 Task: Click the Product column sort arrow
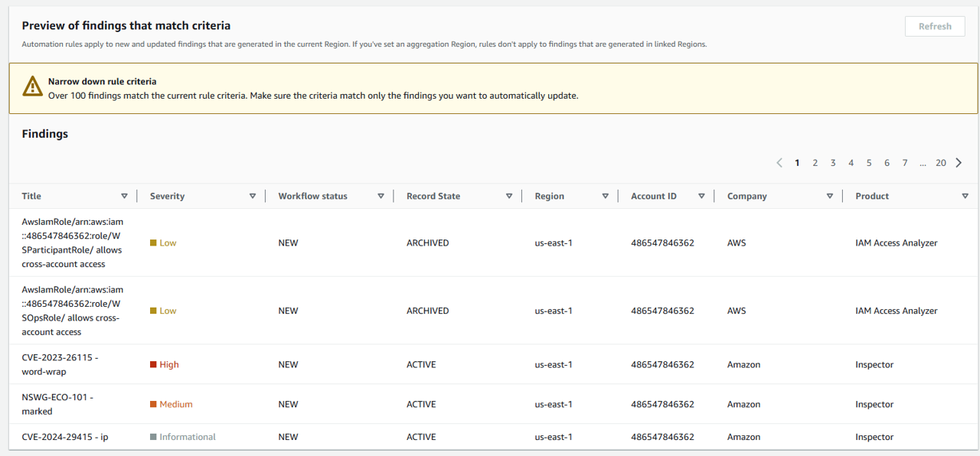pyautogui.click(x=965, y=197)
